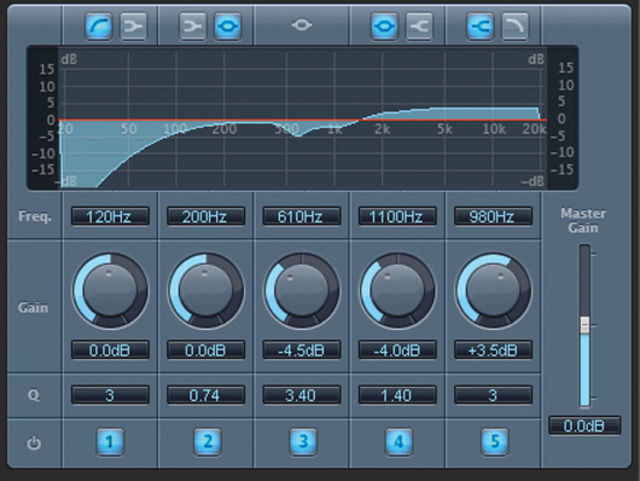Select high-cut filter type for band 5
Screen dimensions: 640x481
tap(515, 27)
